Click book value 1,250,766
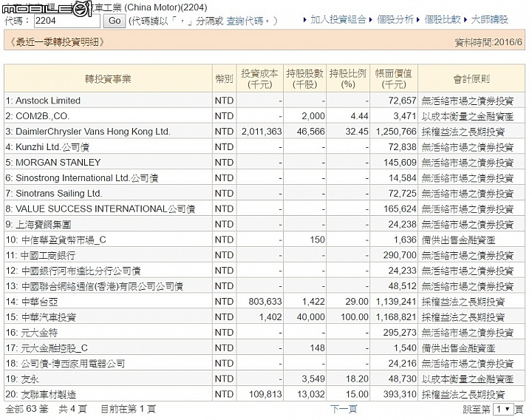This screenshot has height=420, width=532. coord(396,132)
